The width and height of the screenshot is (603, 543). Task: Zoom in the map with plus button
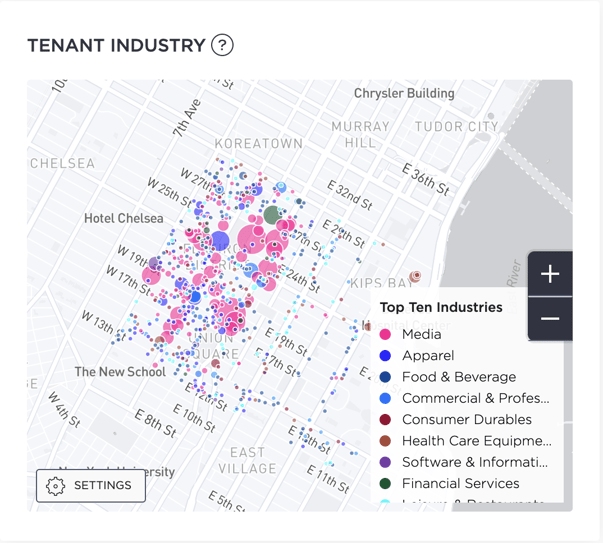coord(550,274)
